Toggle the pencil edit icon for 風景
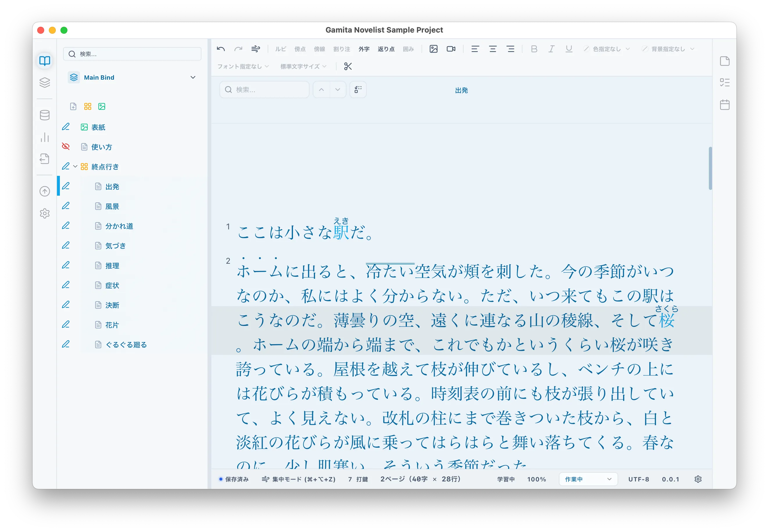The image size is (769, 532). [x=66, y=206]
